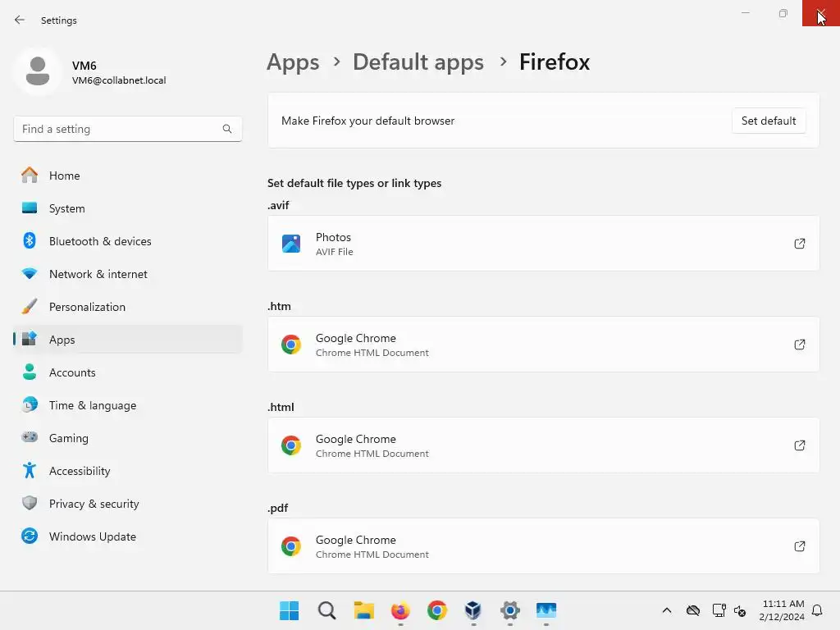Open the notification bell in taskbar
This screenshot has height=630, width=840.
click(817, 610)
